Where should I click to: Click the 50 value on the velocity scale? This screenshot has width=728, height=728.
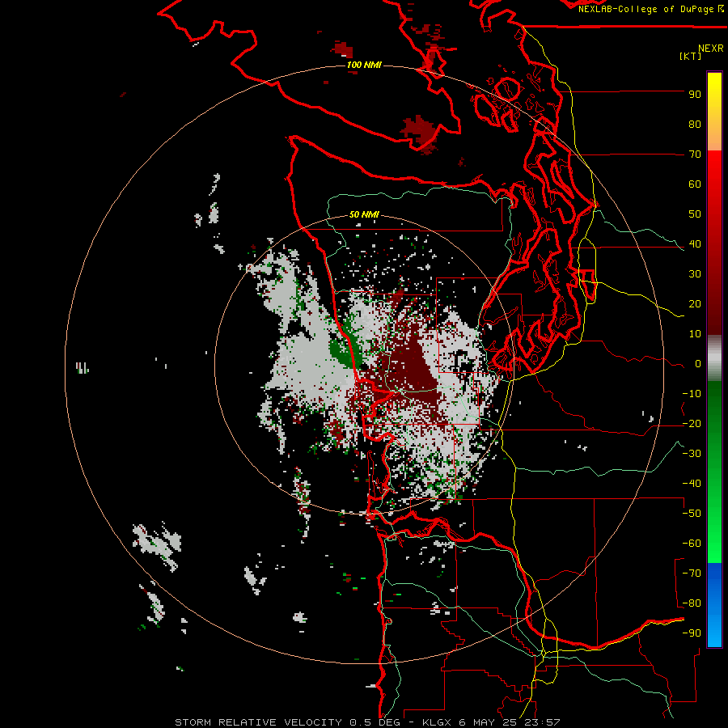point(695,214)
